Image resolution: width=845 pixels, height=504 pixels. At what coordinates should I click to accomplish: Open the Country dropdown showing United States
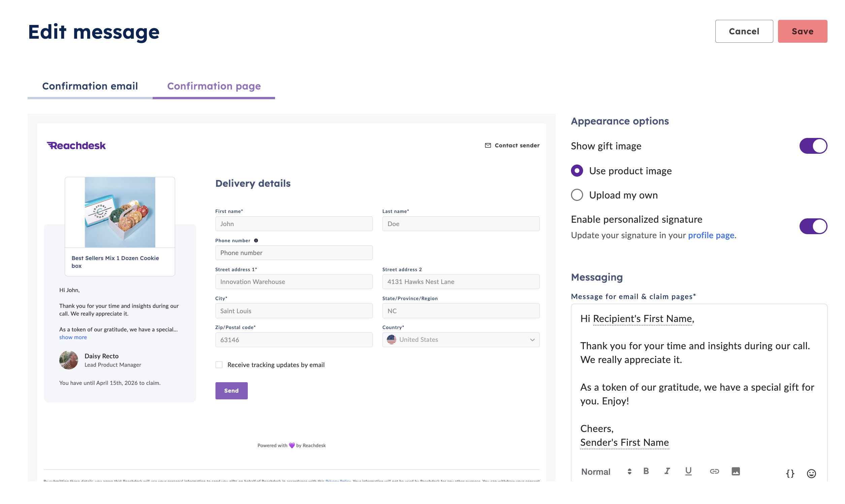click(x=461, y=339)
